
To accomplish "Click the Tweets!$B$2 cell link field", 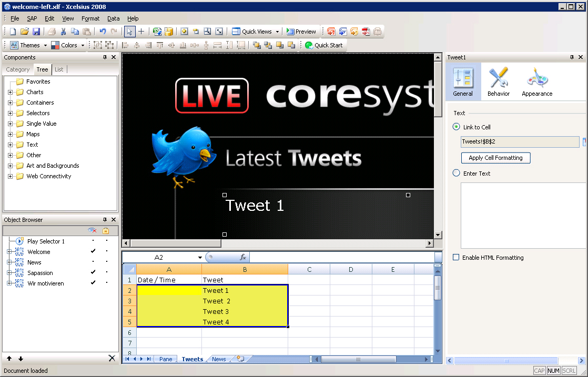I will point(520,141).
